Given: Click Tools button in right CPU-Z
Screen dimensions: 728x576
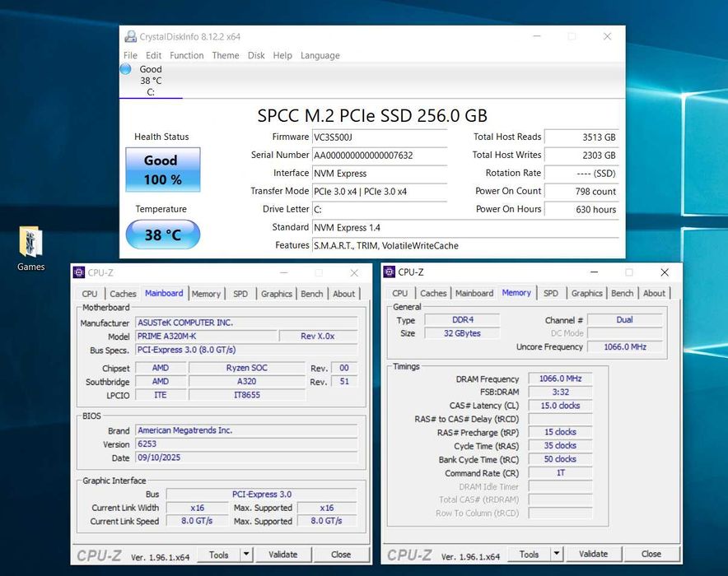Looking at the screenshot, I should coord(529,555).
